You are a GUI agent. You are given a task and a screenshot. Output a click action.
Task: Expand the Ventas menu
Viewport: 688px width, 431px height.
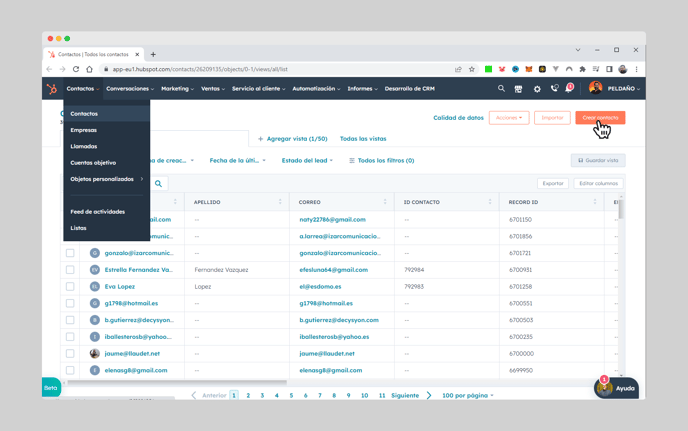(213, 89)
